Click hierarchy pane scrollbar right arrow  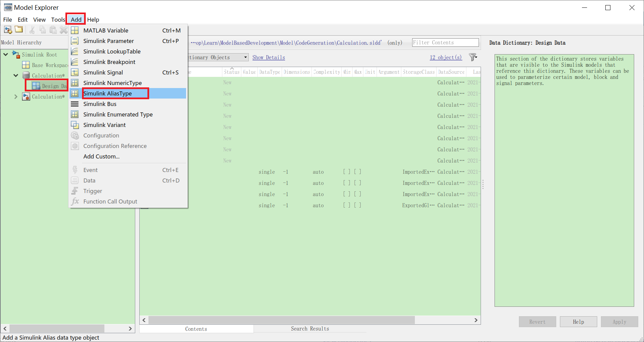130,328
